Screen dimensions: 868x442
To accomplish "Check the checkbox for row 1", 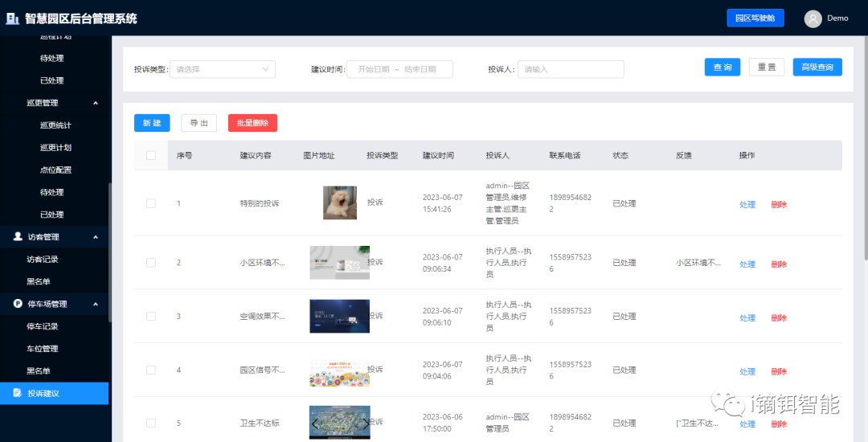I will point(151,203).
